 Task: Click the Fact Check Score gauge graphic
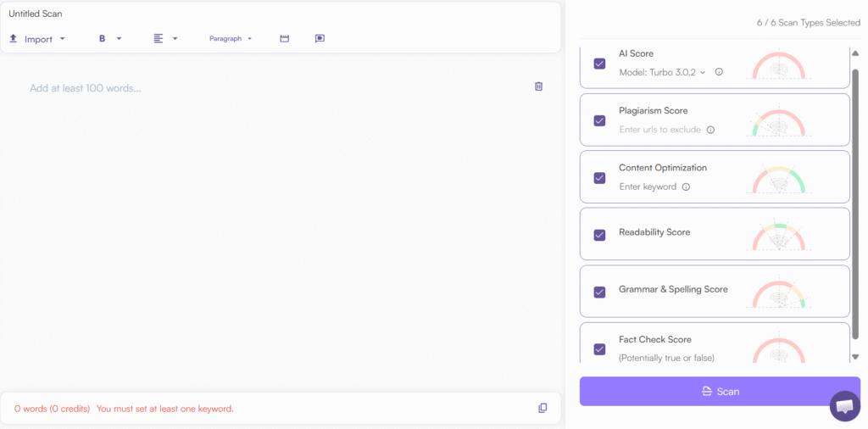tap(779, 348)
